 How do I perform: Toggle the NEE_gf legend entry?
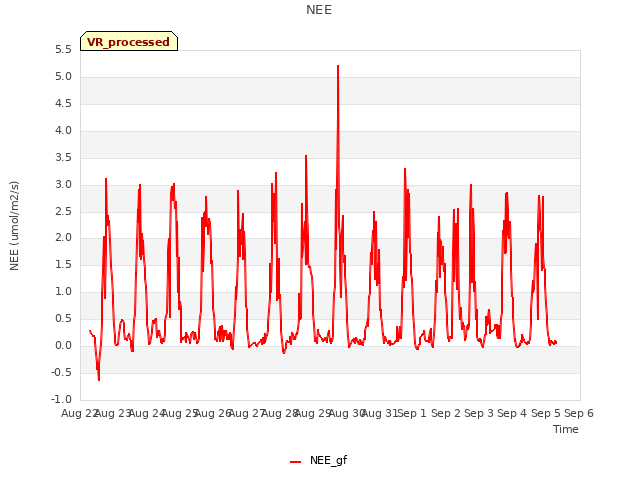(x=318, y=460)
